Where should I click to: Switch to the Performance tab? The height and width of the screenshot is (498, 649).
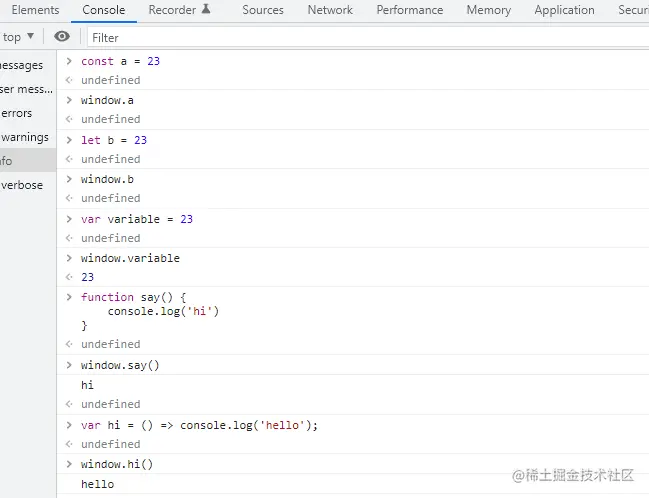[x=409, y=10]
